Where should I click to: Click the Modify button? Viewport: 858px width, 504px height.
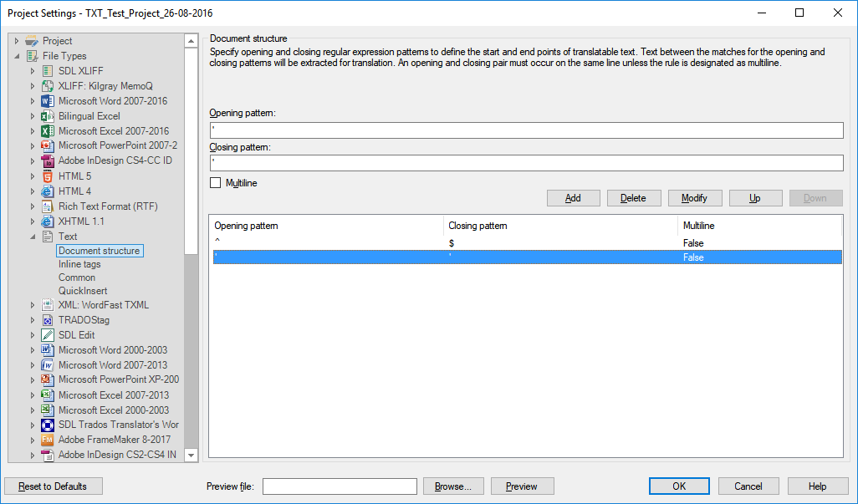point(695,198)
